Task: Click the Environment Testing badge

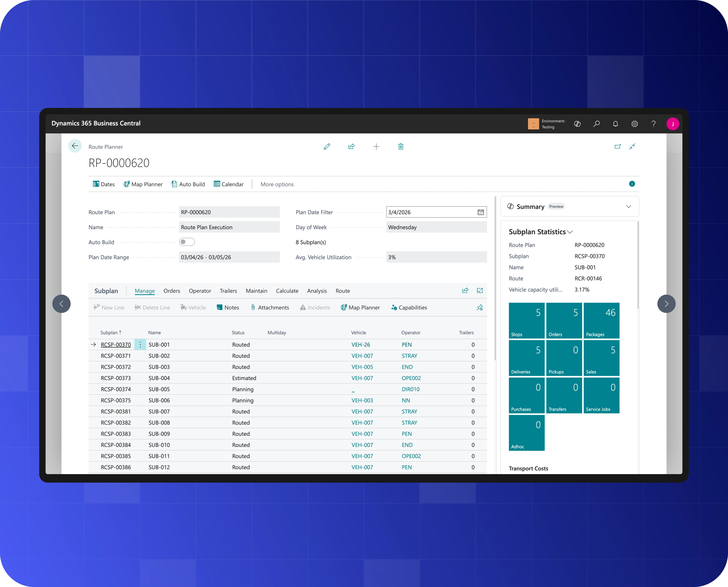Action: pos(546,124)
